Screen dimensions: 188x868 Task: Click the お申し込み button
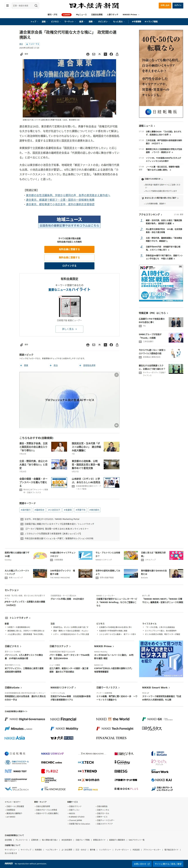[165, 5]
